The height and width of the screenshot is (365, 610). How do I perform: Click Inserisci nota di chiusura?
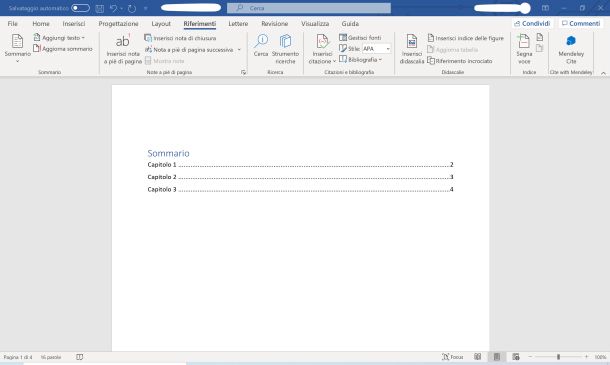tap(180, 38)
